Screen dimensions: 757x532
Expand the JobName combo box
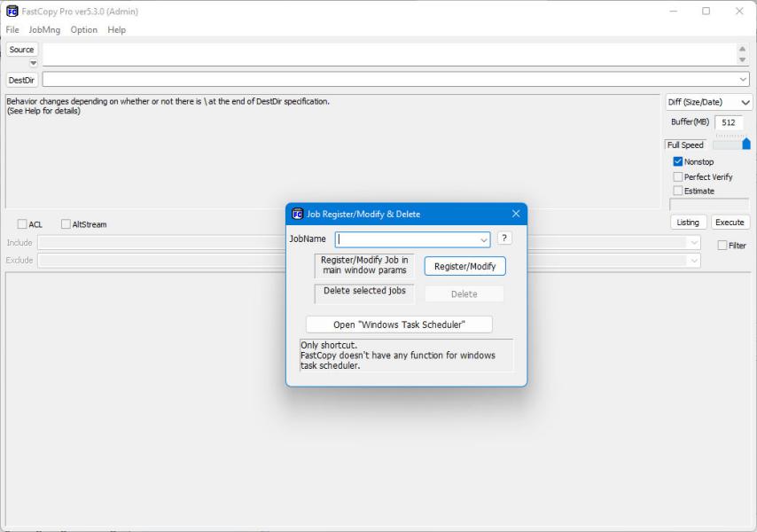point(483,240)
